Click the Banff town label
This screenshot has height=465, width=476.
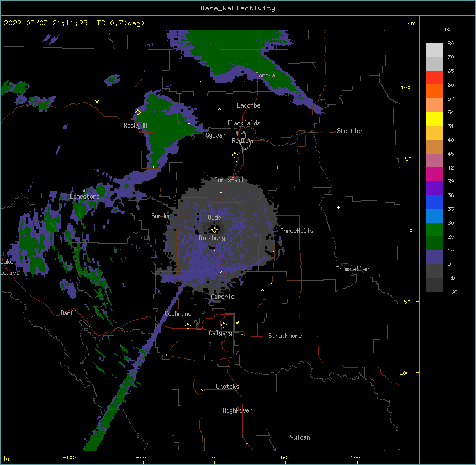[68, 313]
